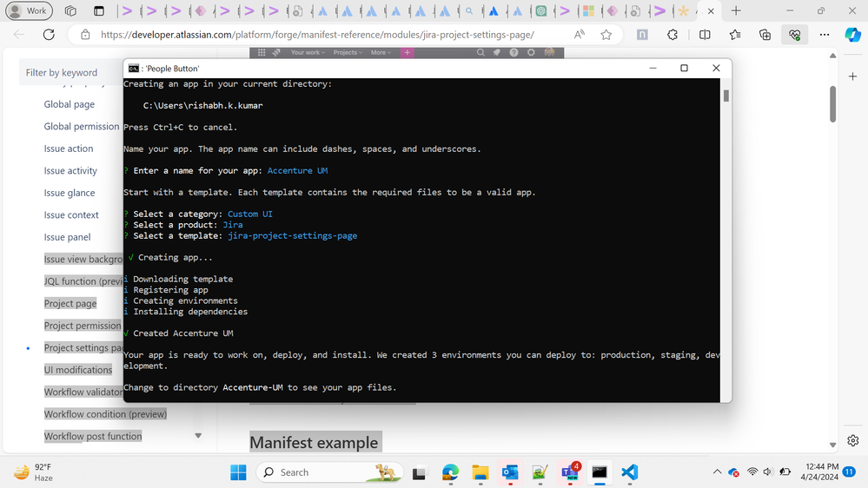
Task: Show hidden tray icons chevron
Action: (717, 472)
